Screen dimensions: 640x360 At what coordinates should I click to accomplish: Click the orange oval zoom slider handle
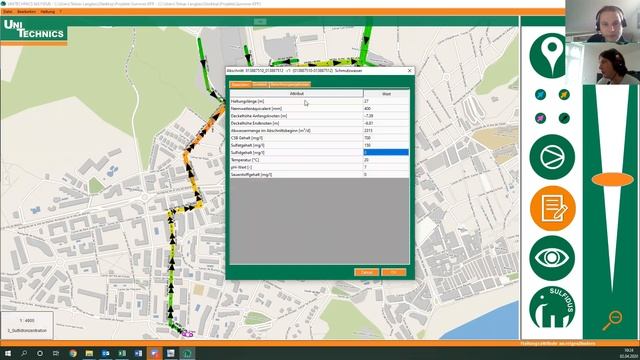point(612,180)
